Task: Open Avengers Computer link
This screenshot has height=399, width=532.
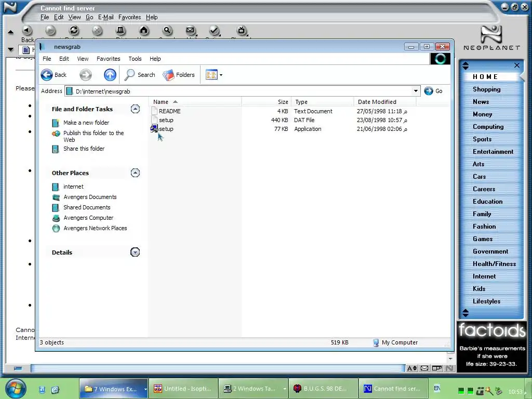Action: (88, 218)
